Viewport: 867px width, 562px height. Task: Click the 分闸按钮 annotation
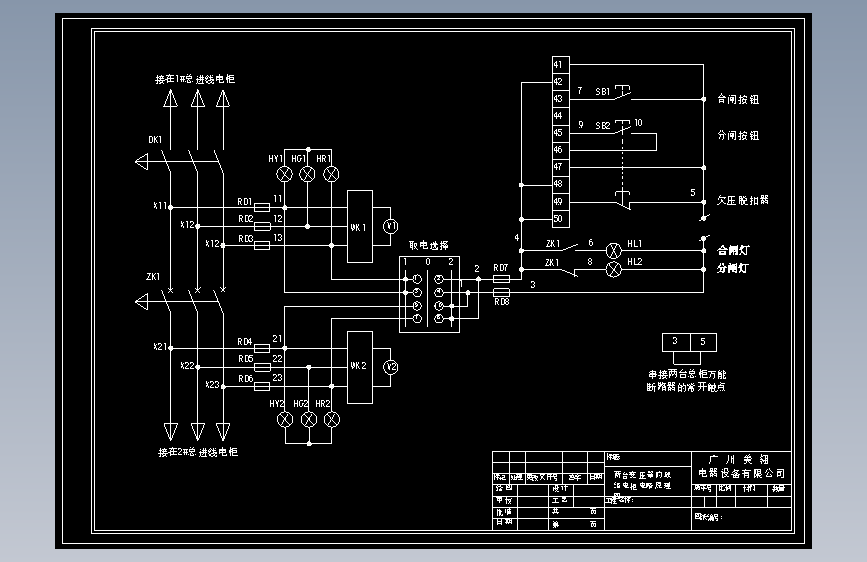pos(738,136)
